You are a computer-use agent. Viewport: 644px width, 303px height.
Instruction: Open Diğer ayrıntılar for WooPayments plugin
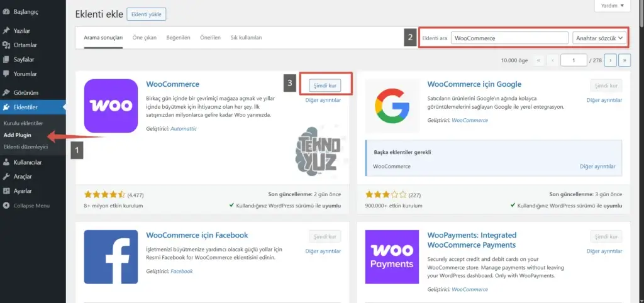[604, 251]
